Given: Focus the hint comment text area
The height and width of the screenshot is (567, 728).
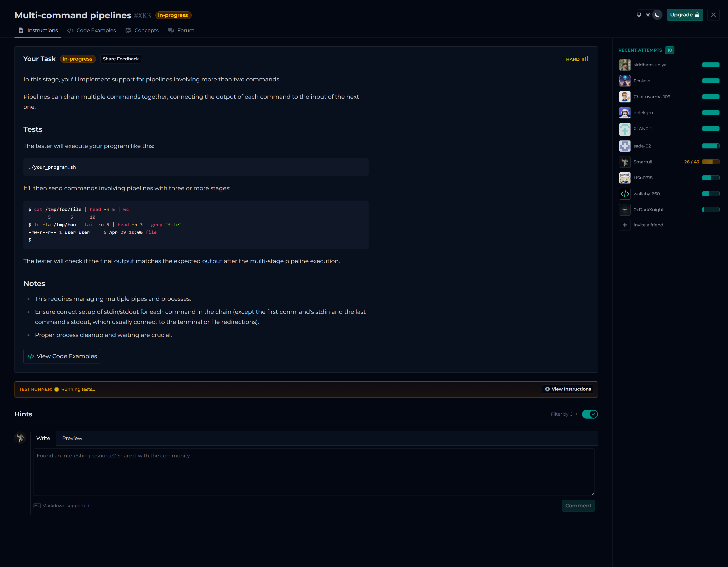Looking at the screenshot, I should pos(314,472).
